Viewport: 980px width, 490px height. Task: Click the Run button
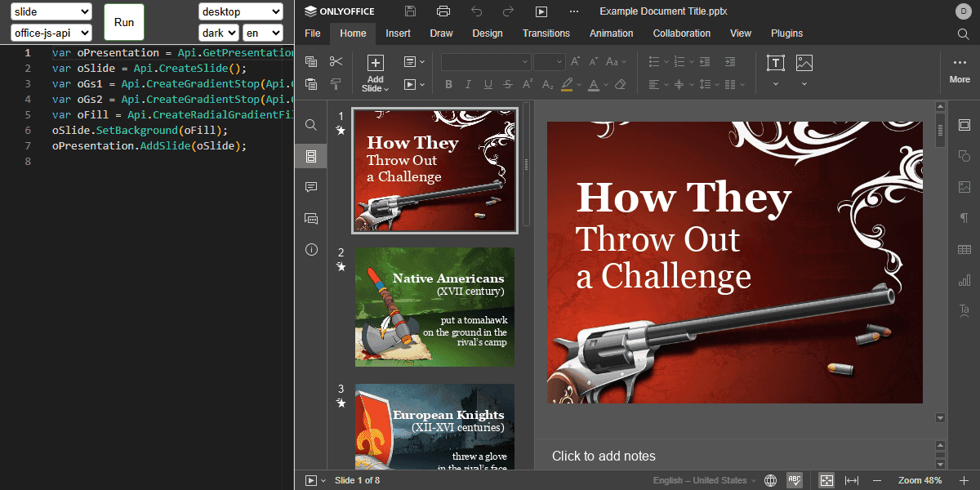(x=124, y=22)
